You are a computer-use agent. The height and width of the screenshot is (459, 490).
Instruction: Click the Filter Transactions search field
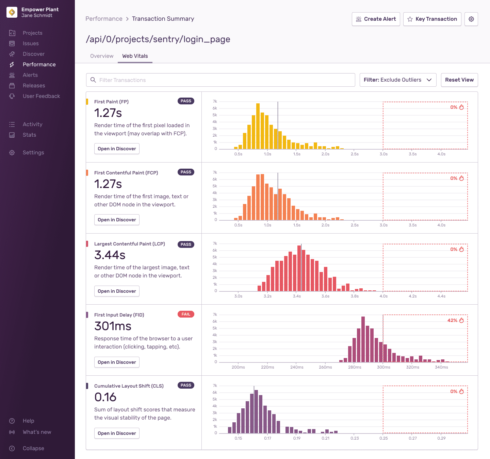[221, 80]
